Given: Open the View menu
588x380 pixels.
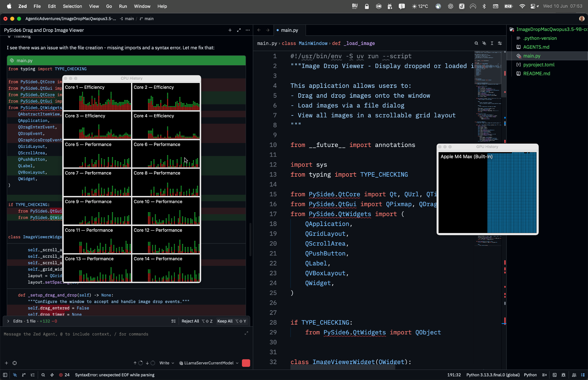Looking at the screenshot, I should (94, 6).
